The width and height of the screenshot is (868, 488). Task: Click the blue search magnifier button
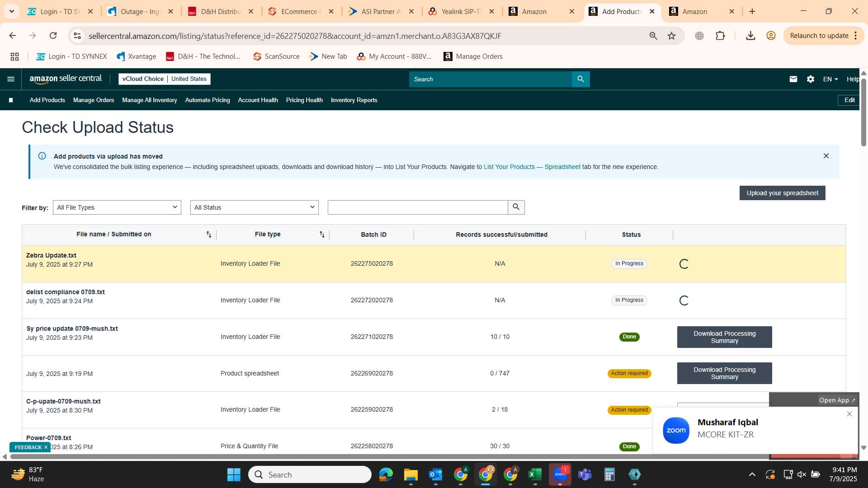(580, 79)
